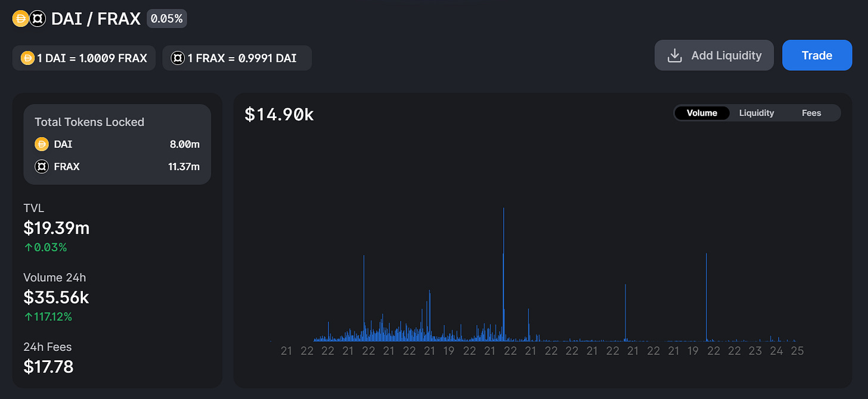
Task: Click the volume change 117.12%
Action: (48, 317)
